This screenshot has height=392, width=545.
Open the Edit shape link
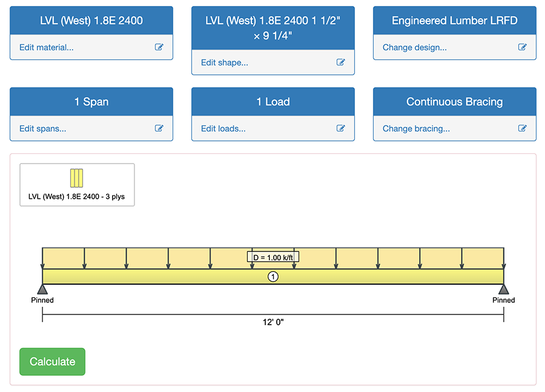(x=225, y=62)
